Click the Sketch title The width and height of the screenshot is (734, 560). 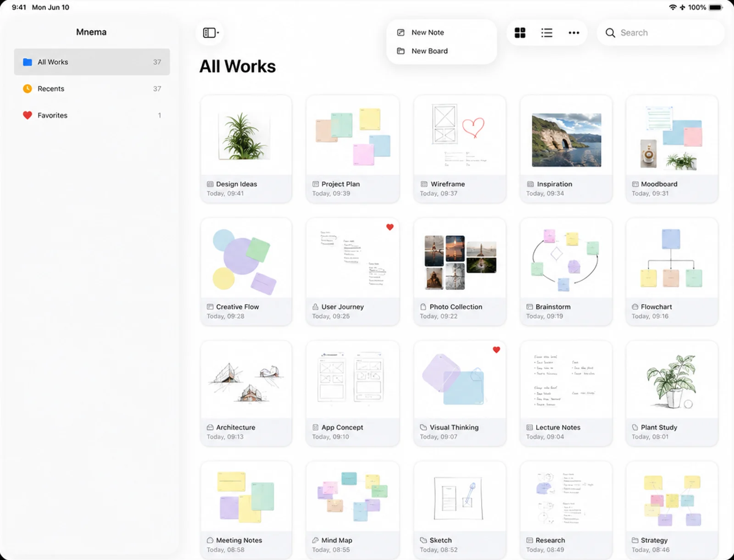440,540
